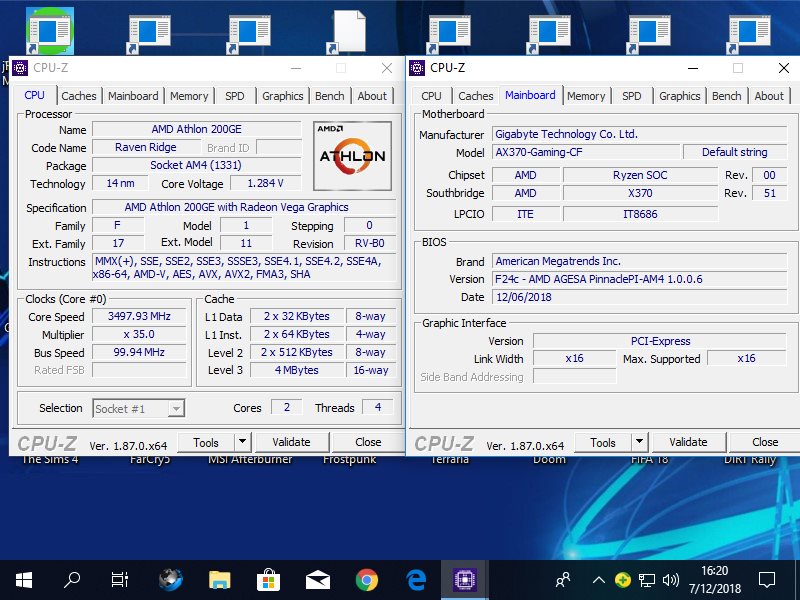Image resolution: width=800 pixels, height=600 pixels.
Task: Switch to Memory tab in left CPU-Z window
Action: point(189,96)
